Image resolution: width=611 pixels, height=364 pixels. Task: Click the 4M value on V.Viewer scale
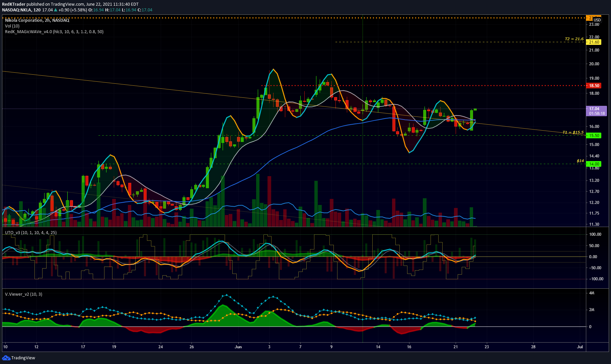point(592,293)
